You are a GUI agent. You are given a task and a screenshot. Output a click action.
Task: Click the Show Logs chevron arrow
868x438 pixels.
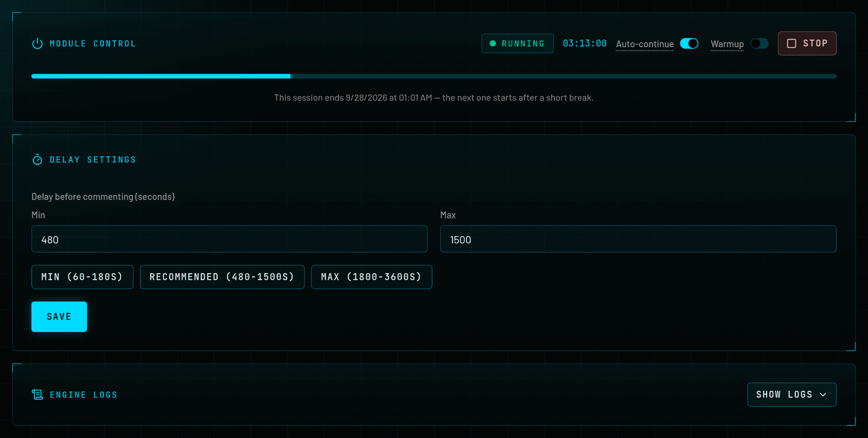[x=823, y=395]
